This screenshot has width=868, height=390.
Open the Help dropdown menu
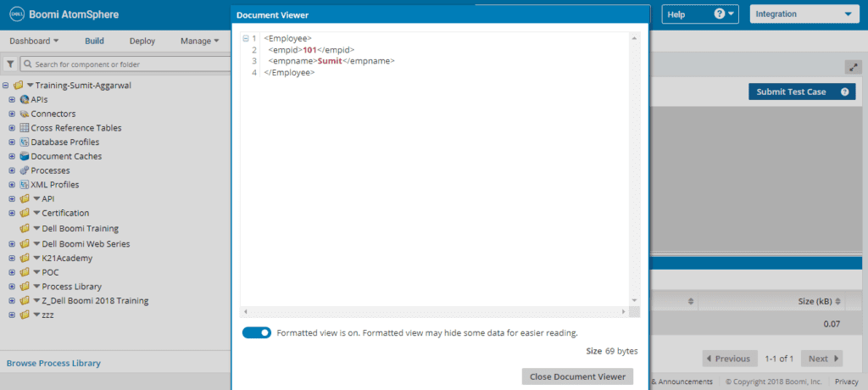(x=700, y=14)
